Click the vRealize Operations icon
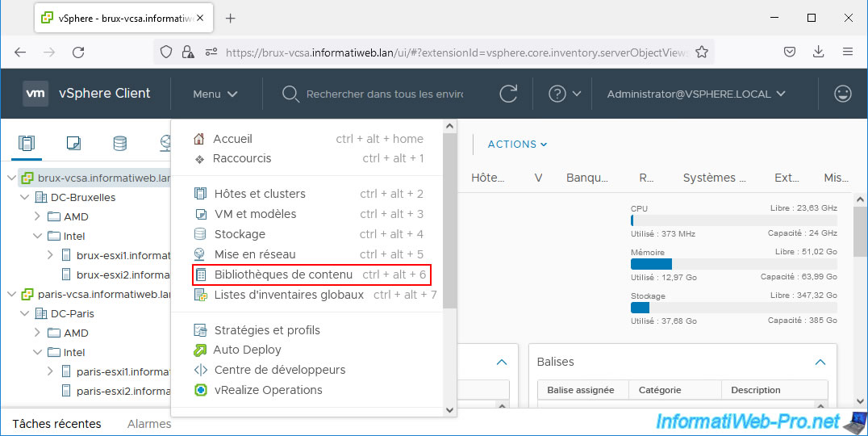The height and width of the screenshot is (436, 868). 200,390
